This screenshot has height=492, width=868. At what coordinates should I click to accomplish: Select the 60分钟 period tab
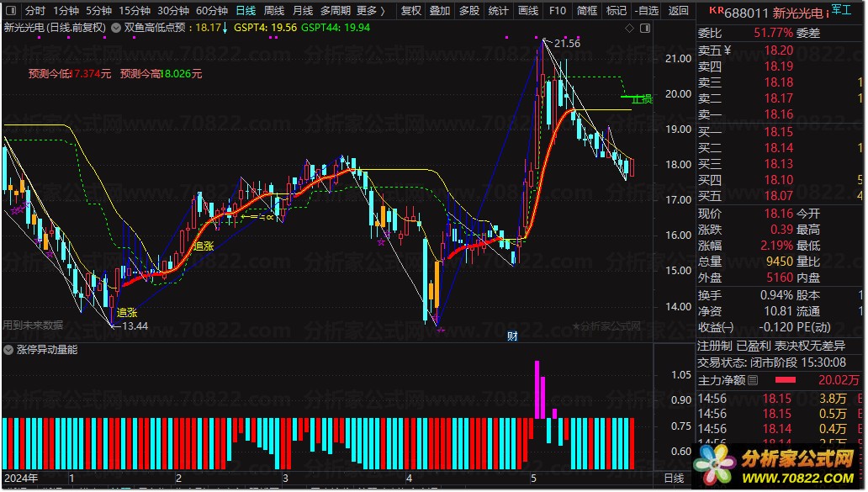click(x=212, y=11)
